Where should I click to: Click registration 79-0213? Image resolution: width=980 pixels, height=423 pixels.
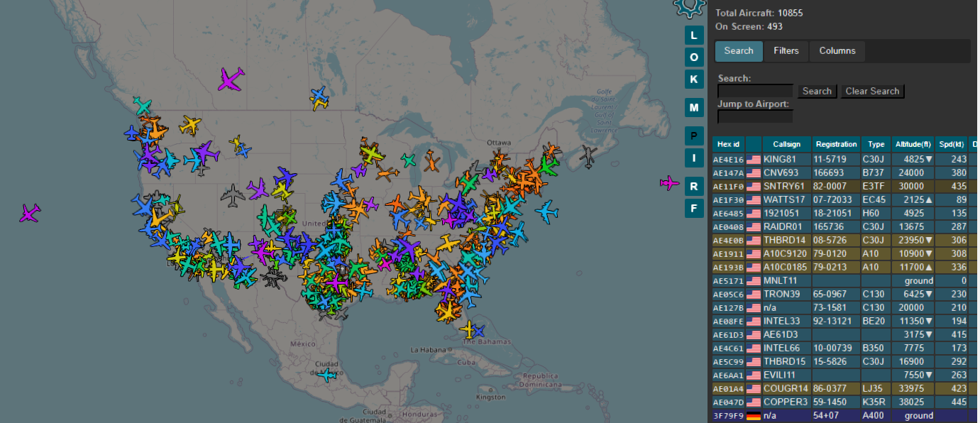pos(831,267)
